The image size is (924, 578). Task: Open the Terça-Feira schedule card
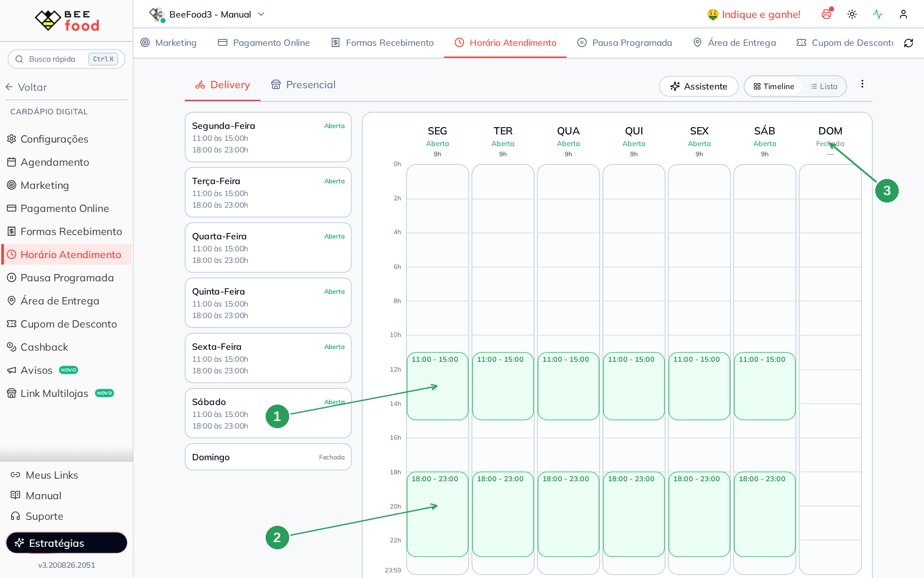point(268,192)
